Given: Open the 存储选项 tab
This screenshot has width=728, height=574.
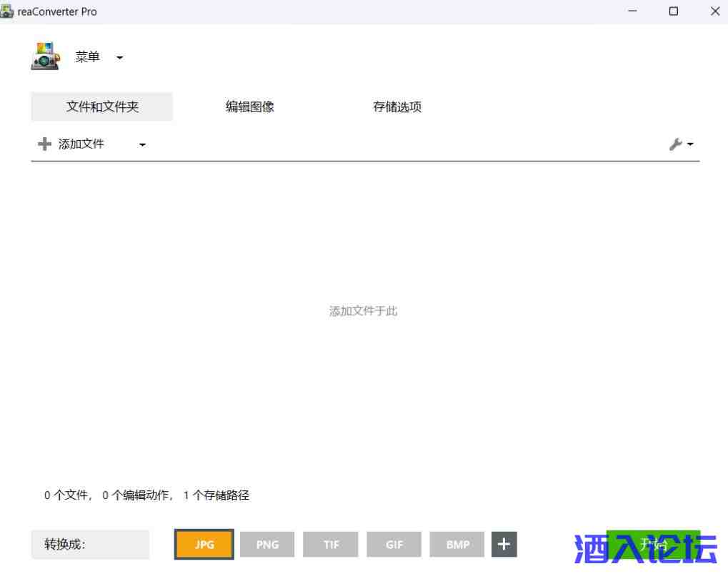Looking at the screenshot, I should pos(397,107).
